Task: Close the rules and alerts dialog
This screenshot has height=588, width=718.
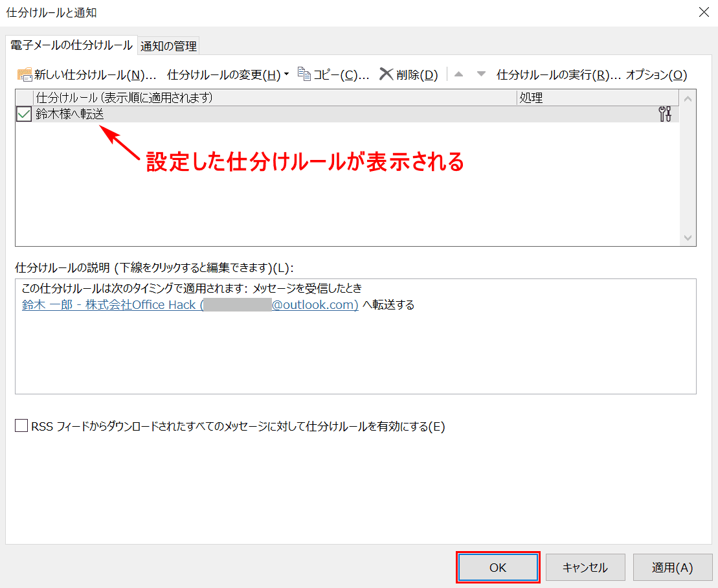Action: [703, 12]
